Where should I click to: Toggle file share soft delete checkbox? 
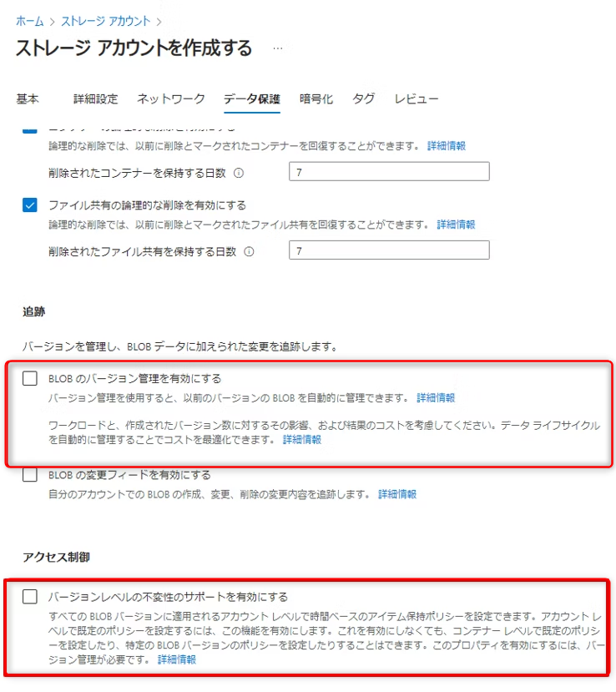[30, 205]
